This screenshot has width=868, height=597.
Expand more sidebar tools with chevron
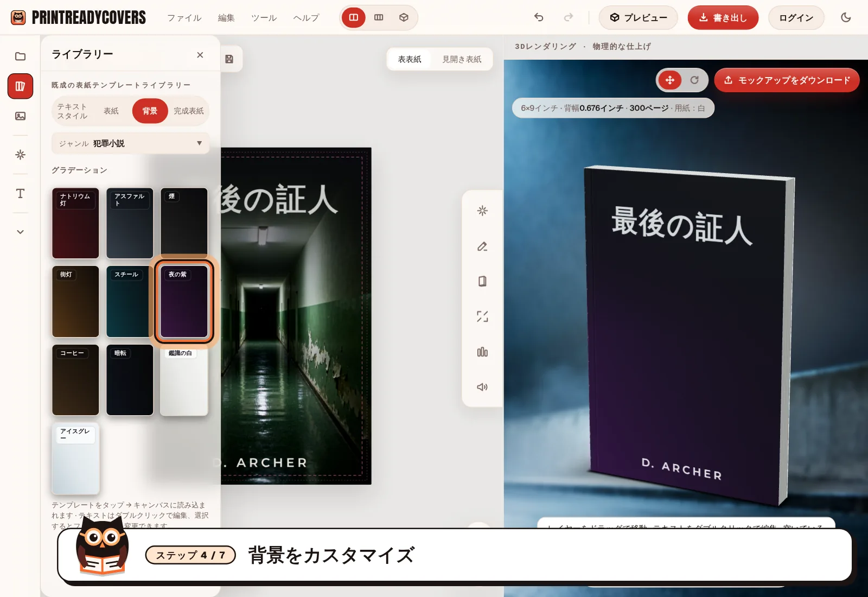[x=20, y=232]
